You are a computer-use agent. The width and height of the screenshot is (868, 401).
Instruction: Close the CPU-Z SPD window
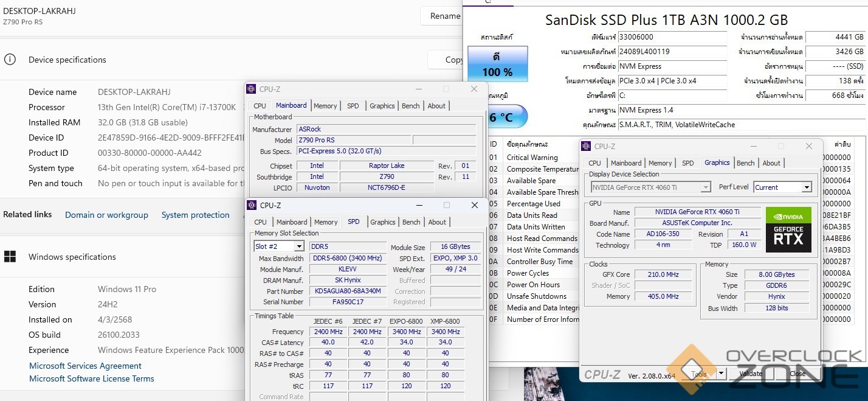[x=474, y=206]
